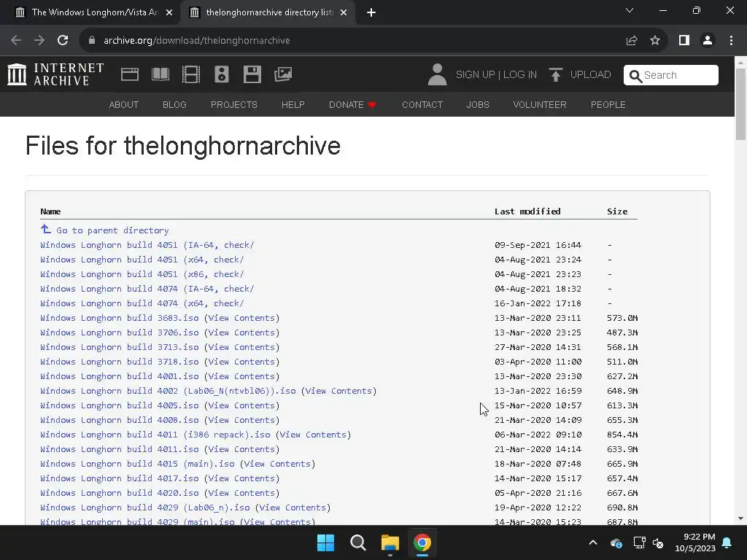This screenshot has width=747, height=560.
Task: Click the page vertical scrollbar thumb
Action: click(x=740, y=104)
